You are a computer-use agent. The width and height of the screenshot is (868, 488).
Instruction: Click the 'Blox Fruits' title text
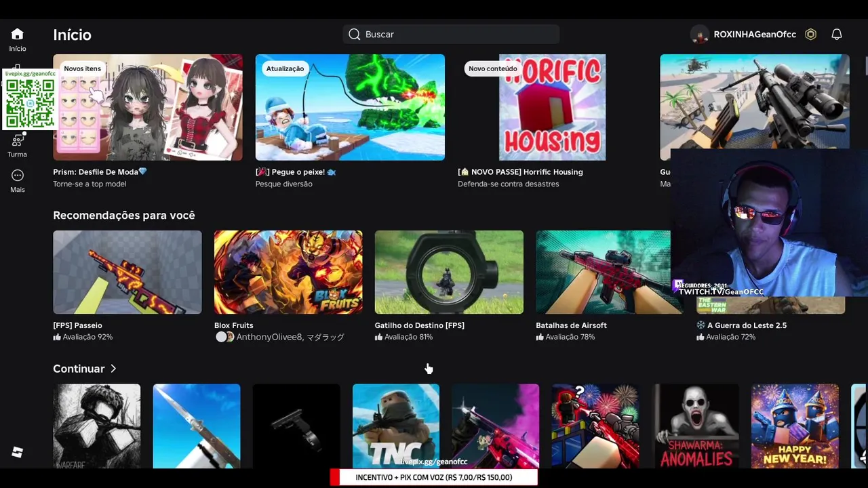click(x=233, y=325)
